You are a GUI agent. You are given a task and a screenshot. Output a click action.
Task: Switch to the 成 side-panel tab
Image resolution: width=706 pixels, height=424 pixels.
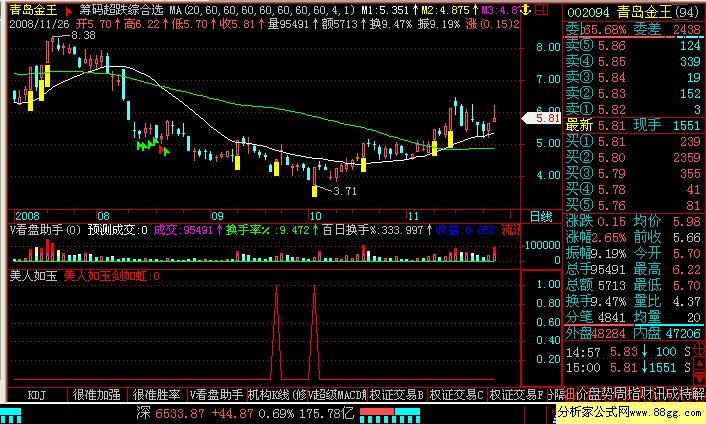pyautogui.click(x=674, y=394)
